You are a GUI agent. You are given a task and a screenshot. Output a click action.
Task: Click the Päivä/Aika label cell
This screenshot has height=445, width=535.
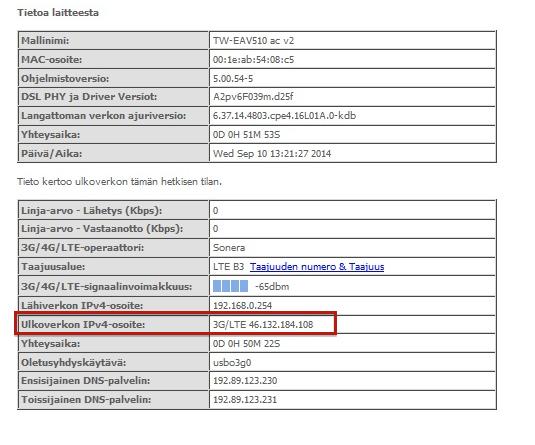[113, 154]
